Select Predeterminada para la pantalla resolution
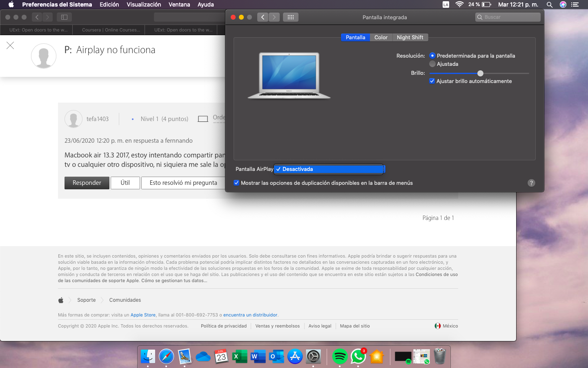 [x=432, y=56]
